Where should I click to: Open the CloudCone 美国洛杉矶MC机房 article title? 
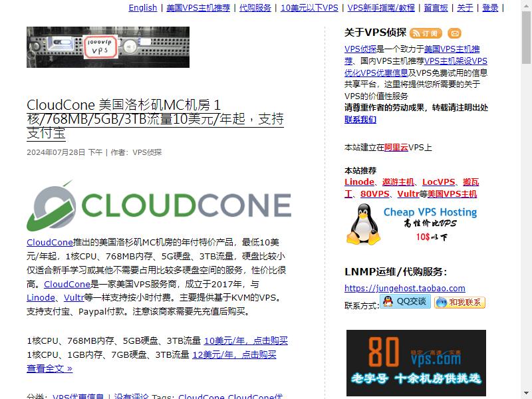pyautogui.click(x=155, y=119)
